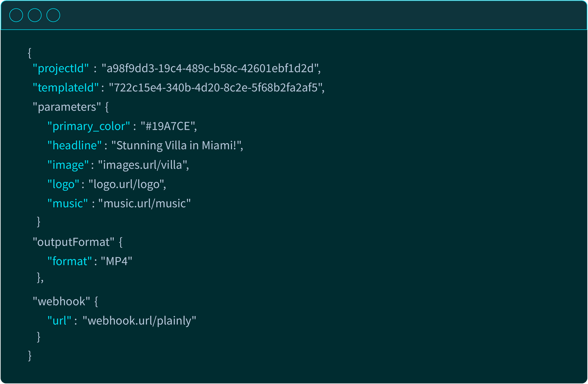This screenshot has width=588, height=384.
Task: Collapse the "outputFormat" block at its opening brace
Action: 121,242
